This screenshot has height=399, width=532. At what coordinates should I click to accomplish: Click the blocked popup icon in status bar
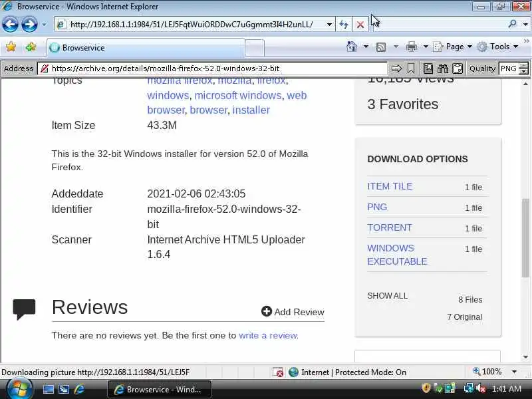(x=278, y=372)
